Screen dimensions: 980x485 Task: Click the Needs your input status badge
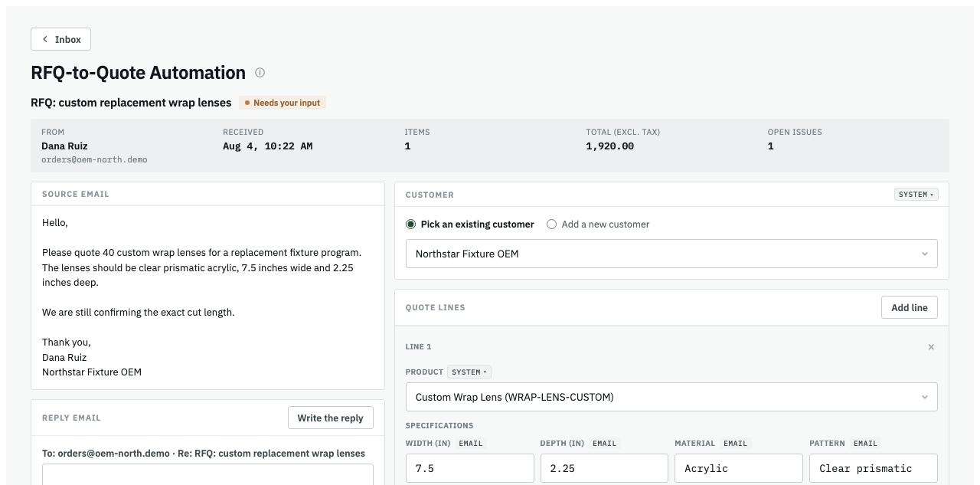coord(283,103)
